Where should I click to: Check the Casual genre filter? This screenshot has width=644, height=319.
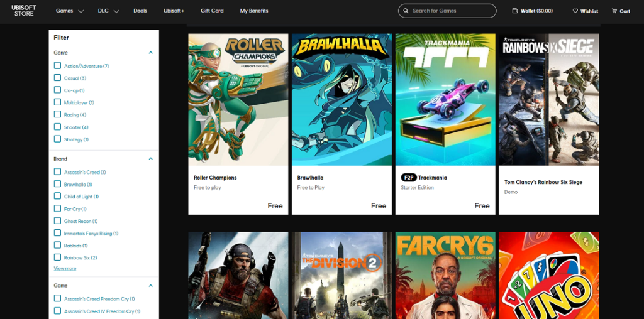57,78
